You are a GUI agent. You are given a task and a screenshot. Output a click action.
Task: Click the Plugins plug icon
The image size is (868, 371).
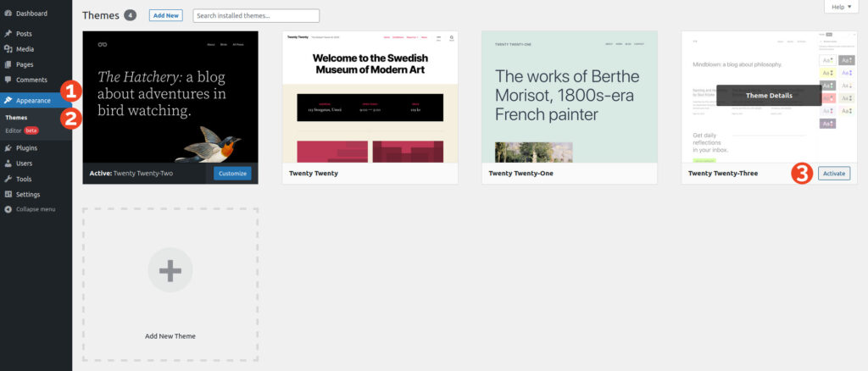coord(8,148)
